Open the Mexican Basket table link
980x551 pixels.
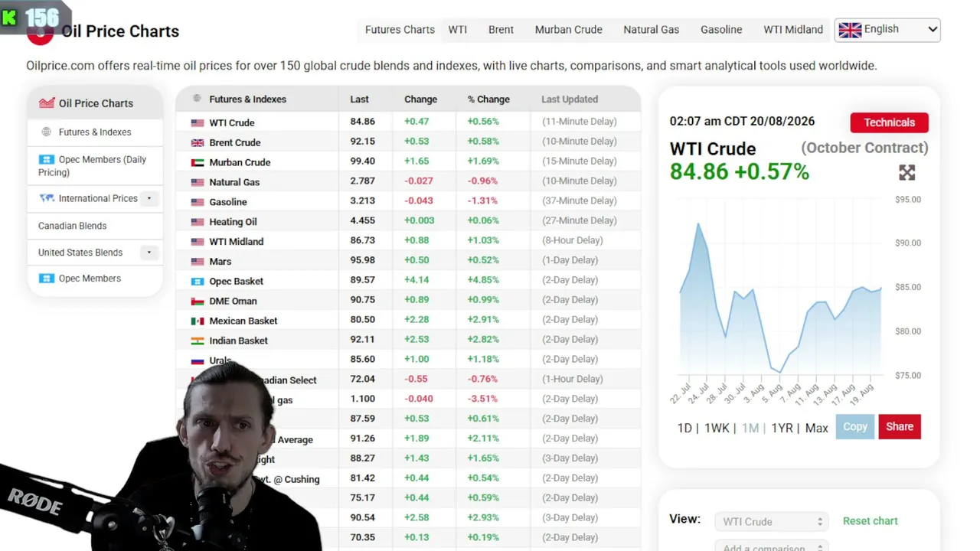pos(243,321)
